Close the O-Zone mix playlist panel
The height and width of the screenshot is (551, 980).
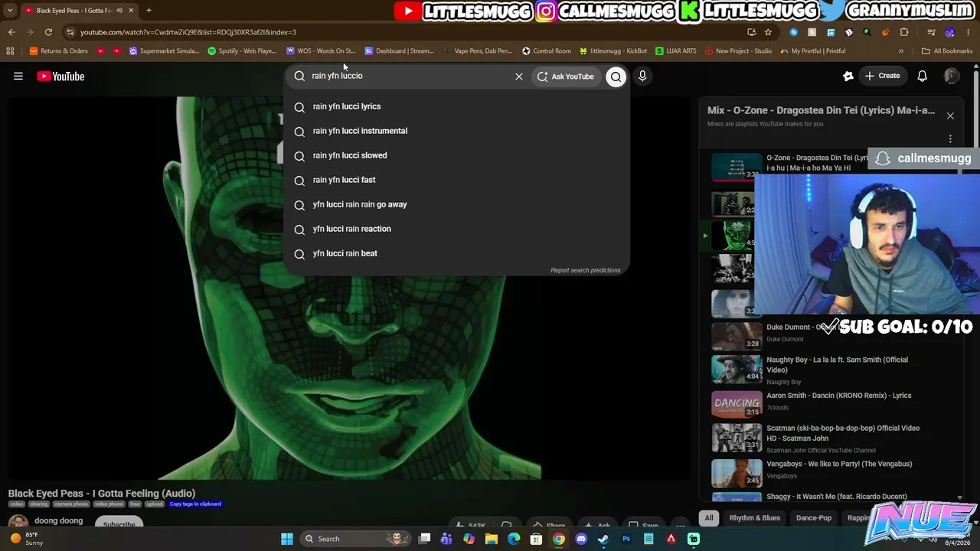[950, 116]
